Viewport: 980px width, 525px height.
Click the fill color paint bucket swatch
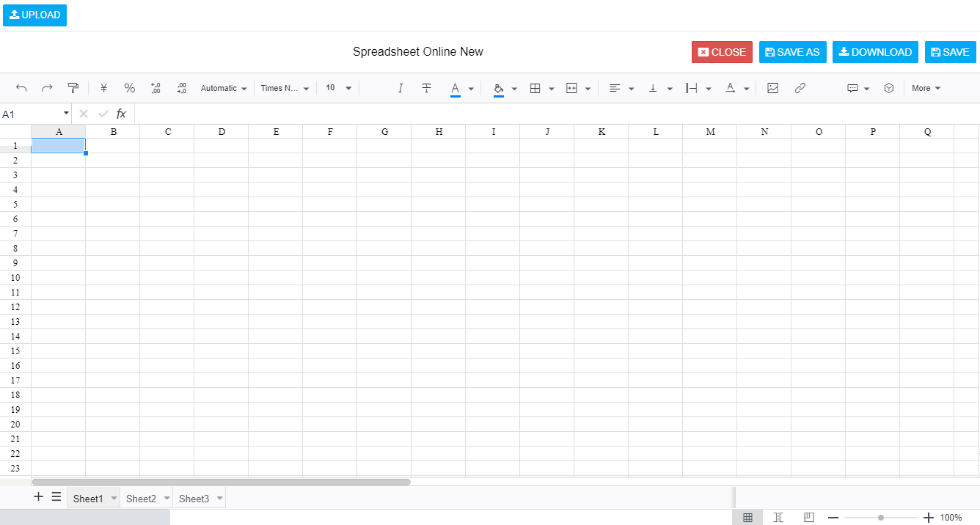pos(499,88)
